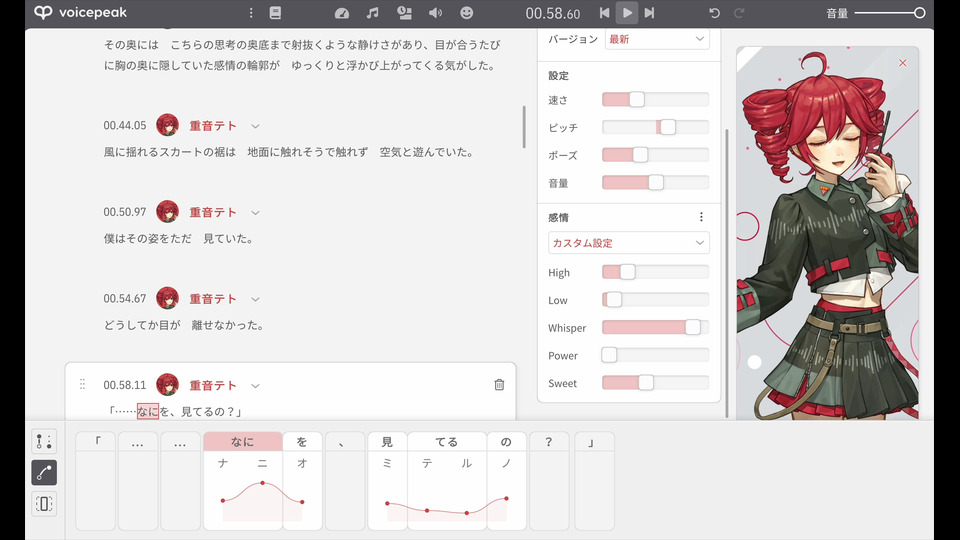Grab the drag handle of the 00.58.11 block
Screen dimensions: 960x540
coord(82,384)
